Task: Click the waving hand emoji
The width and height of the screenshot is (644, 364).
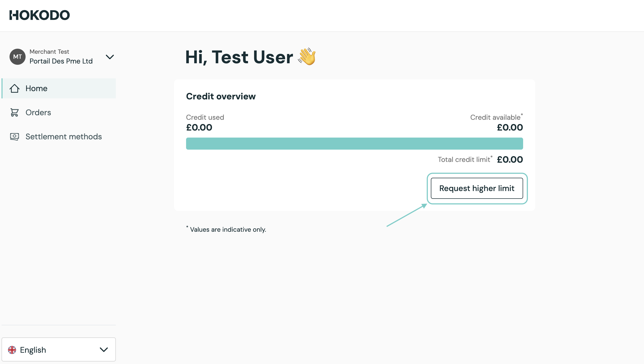Action: pyautogui.click(x=307, y=57)
